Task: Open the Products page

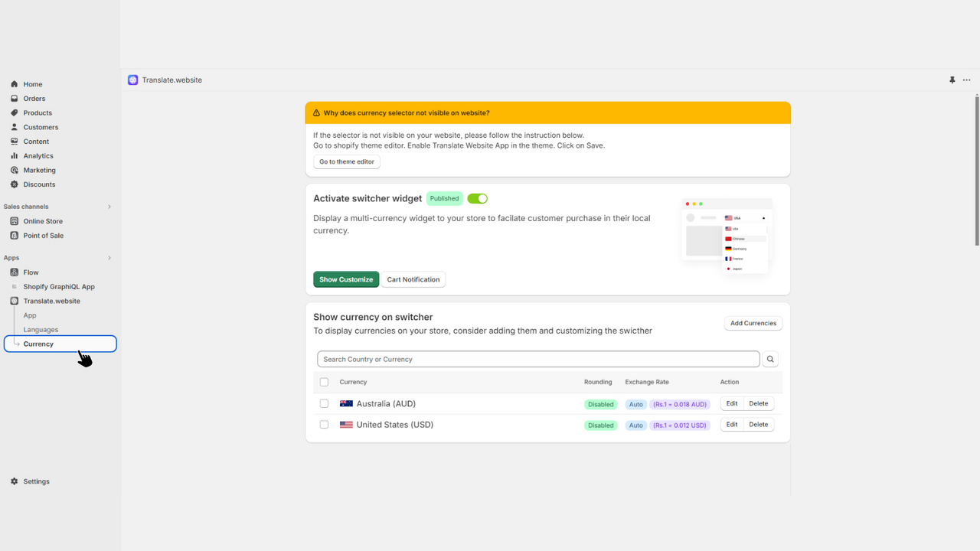Action: coord(38,112)
